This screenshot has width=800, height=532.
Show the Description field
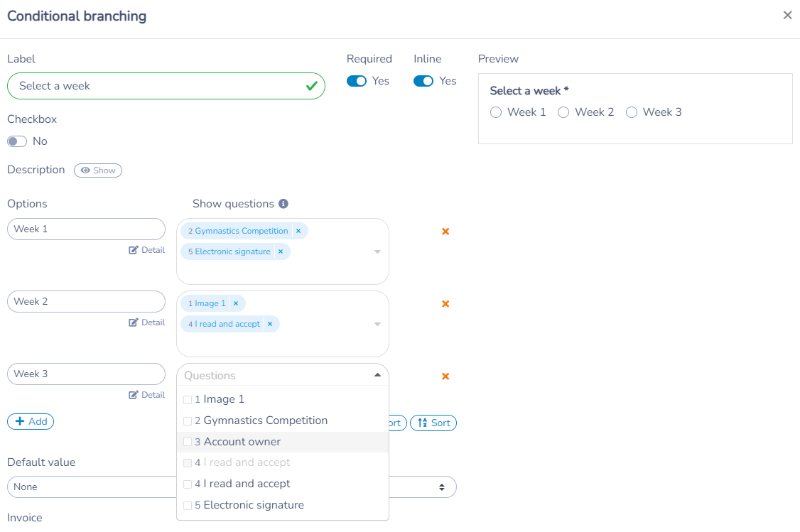[98, 170]
